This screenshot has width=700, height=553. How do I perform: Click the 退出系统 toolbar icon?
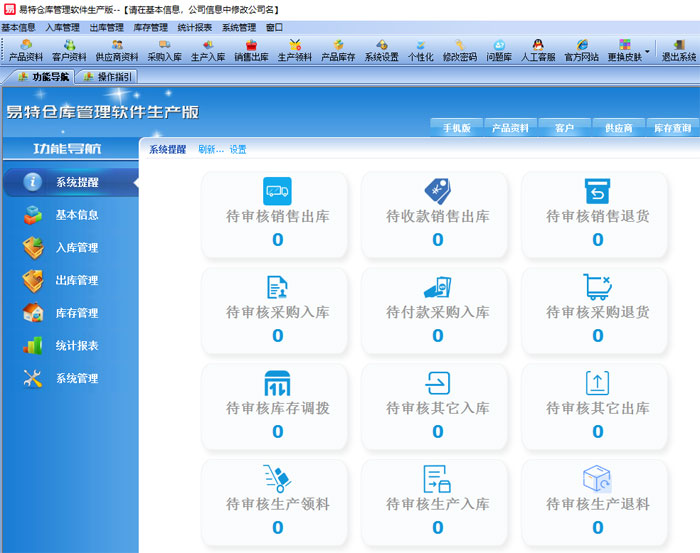click(679, 51)
